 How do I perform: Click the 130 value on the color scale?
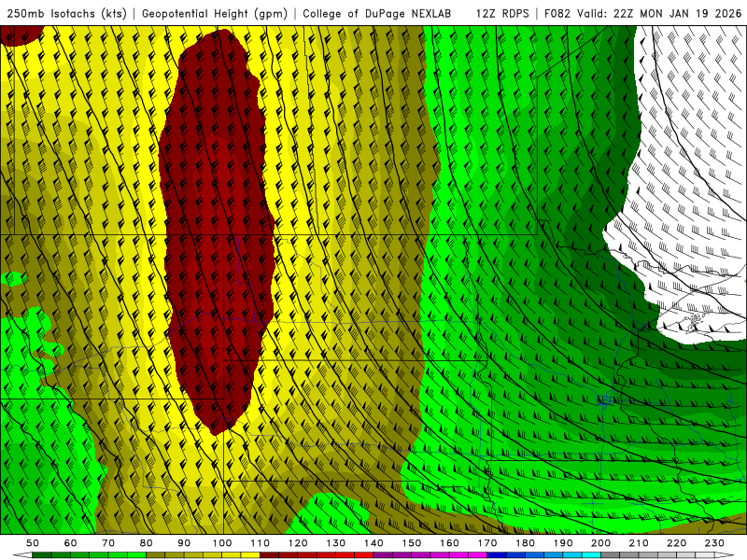tap(336, 543)
